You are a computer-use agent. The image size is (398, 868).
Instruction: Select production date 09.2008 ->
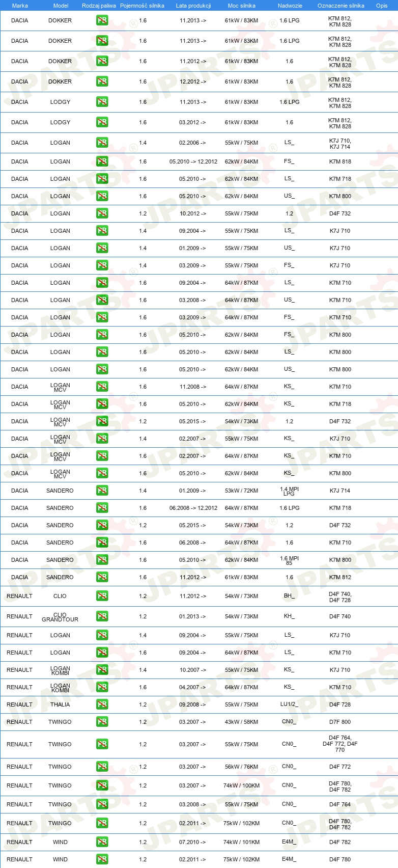tap(192, 704)
